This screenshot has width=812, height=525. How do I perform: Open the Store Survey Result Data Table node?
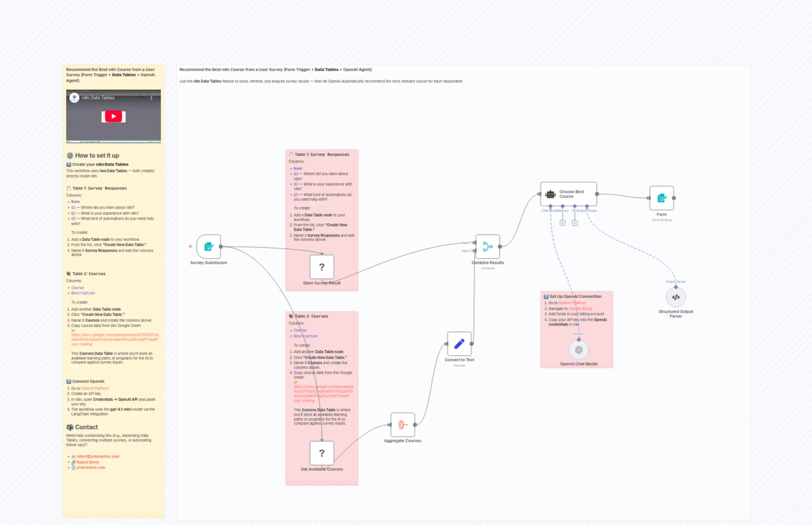(x=321, y=267)
